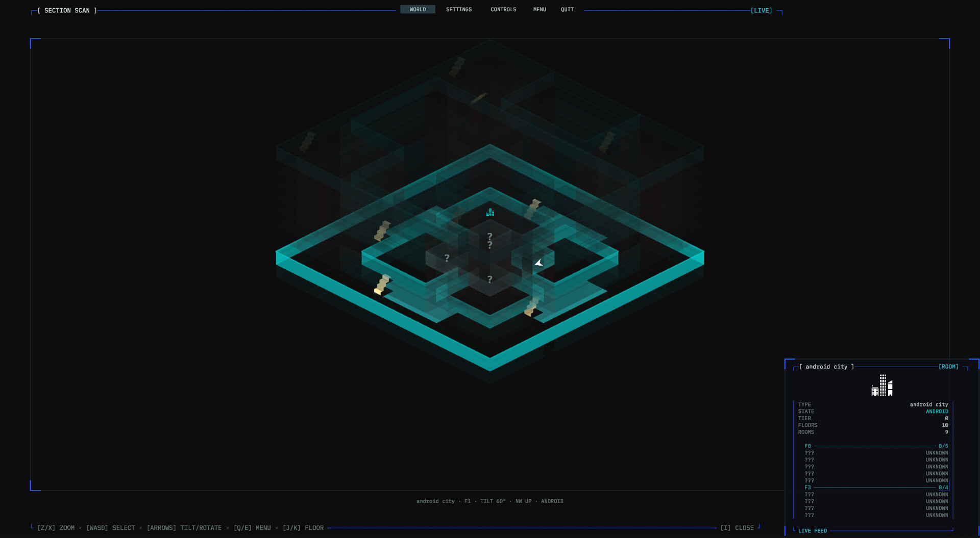Click the [Z/X] ZOOM hint
Viewport: 980px width, 538px height.
(x=56, y=528)
